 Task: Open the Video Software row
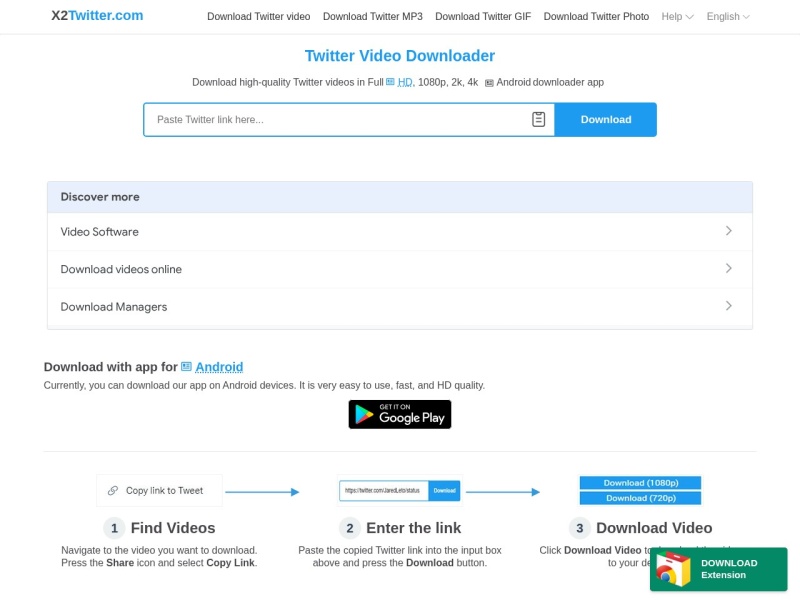pos(399,232)
